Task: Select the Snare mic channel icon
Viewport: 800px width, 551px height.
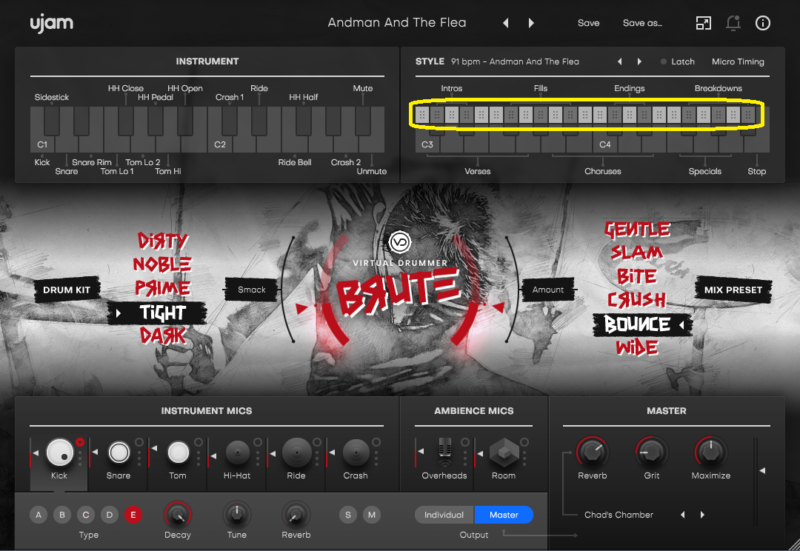Action: pyautogui.click(x=119, y=452)
